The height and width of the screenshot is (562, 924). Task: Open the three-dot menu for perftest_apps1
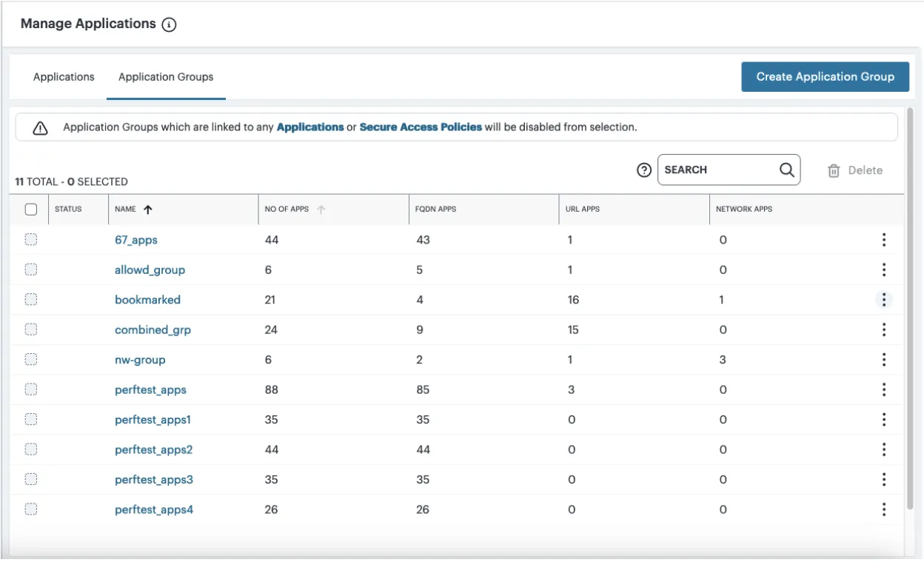point(884,420)
